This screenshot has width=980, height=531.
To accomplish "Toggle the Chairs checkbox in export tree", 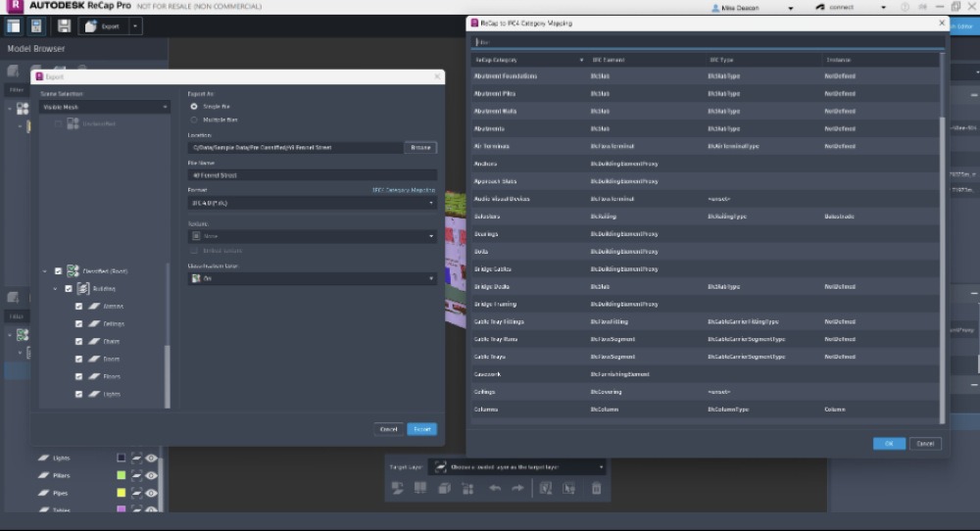I will coord(78,342).
